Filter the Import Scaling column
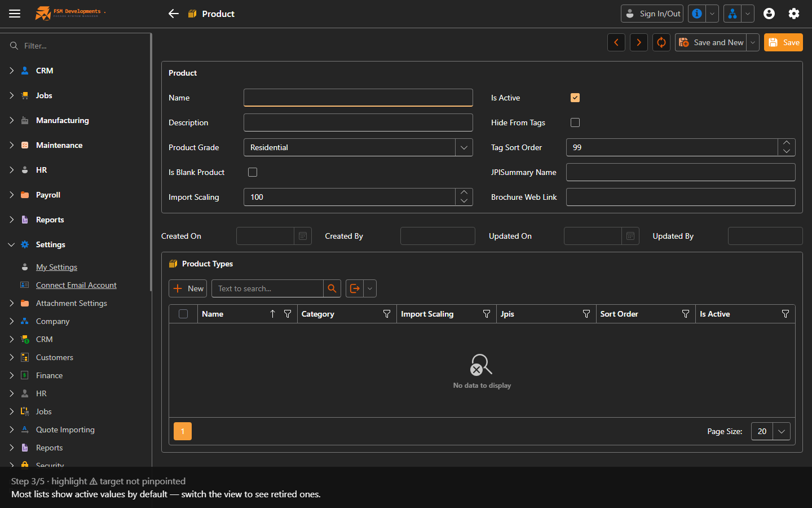This screenshot has height=508, width=812. click(487, 314)
